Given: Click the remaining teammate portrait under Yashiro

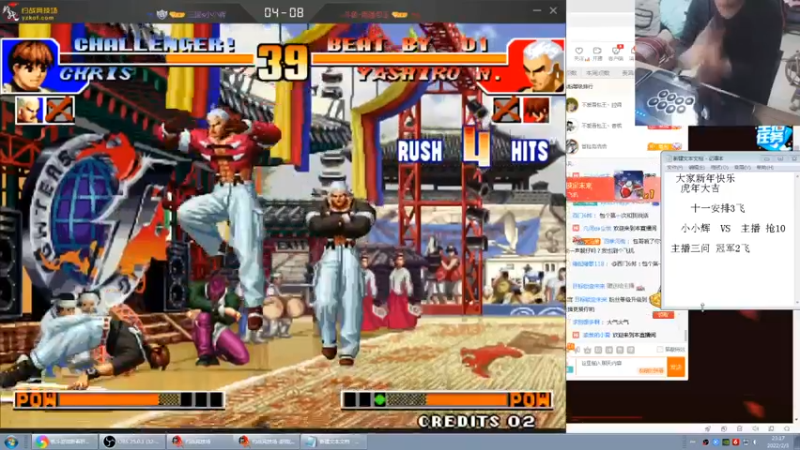Looking at the screenshot, I should 536,109.
